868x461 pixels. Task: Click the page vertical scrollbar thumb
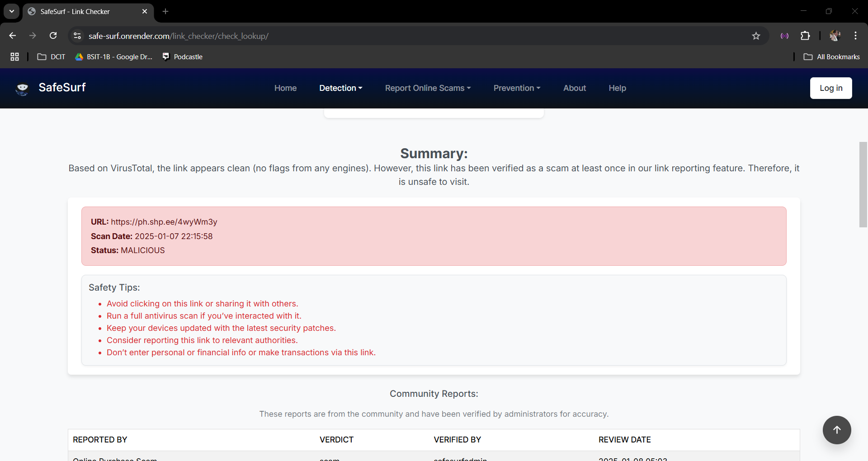click(863, 184)
